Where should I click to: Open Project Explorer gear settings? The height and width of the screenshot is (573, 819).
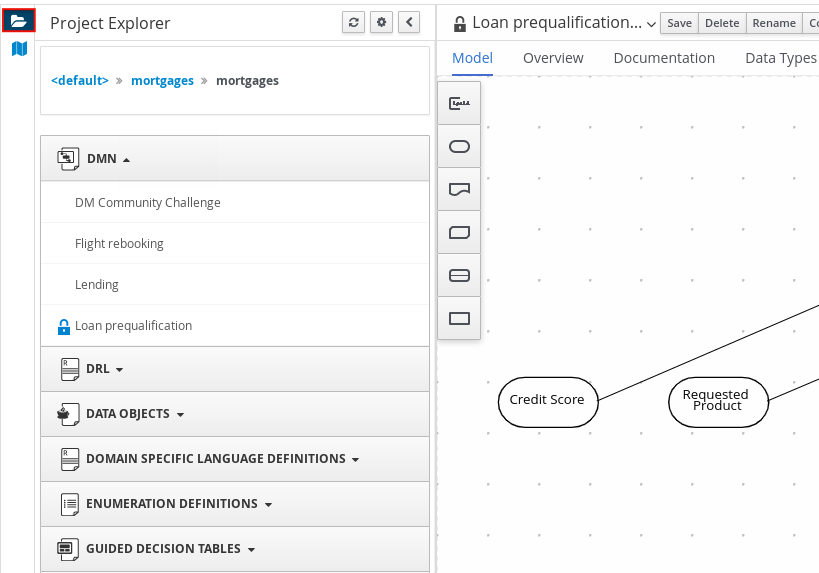pyautogui.click(x=381, y=23)
